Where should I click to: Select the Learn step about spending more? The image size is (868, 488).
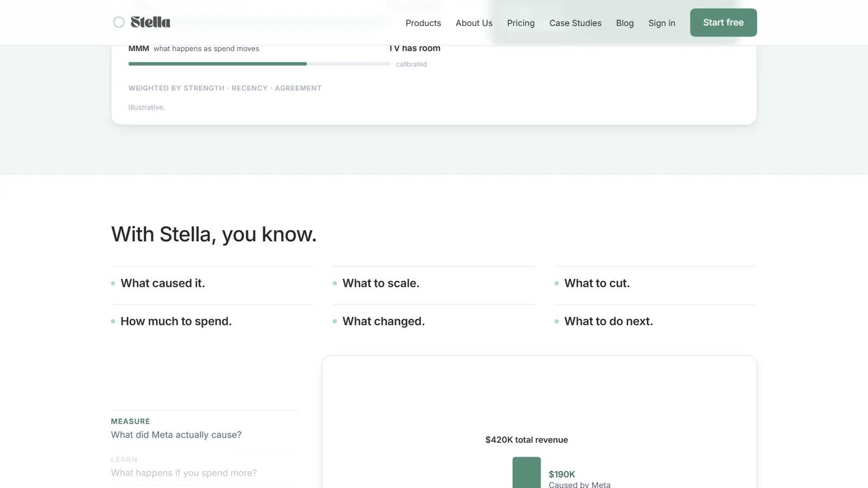pos(204,466)
